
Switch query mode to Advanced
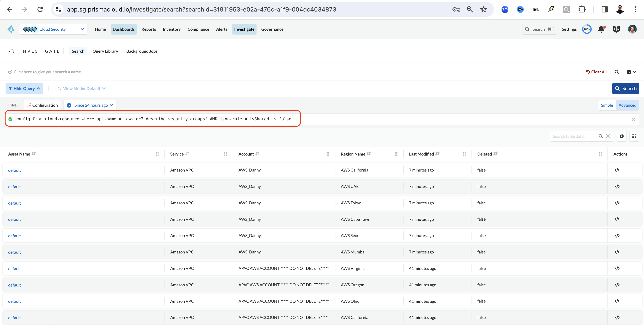click(x=627, y=105)
